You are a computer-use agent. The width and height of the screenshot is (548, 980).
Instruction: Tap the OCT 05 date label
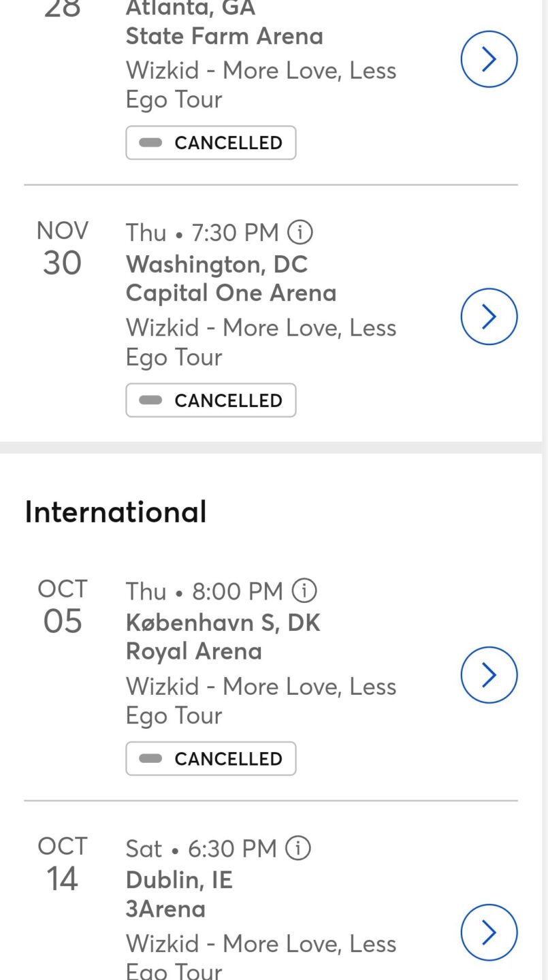[62, 607]
